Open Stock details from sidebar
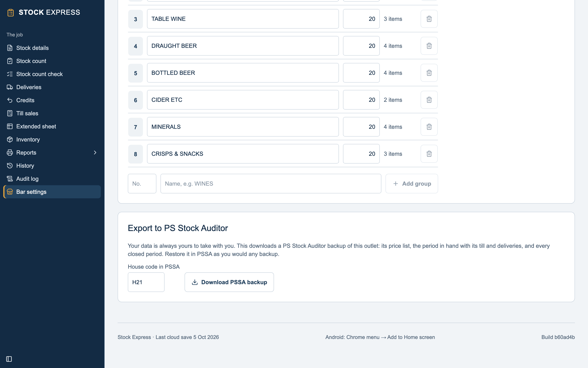This screenshot has height=368, width=588. [52, 48]
